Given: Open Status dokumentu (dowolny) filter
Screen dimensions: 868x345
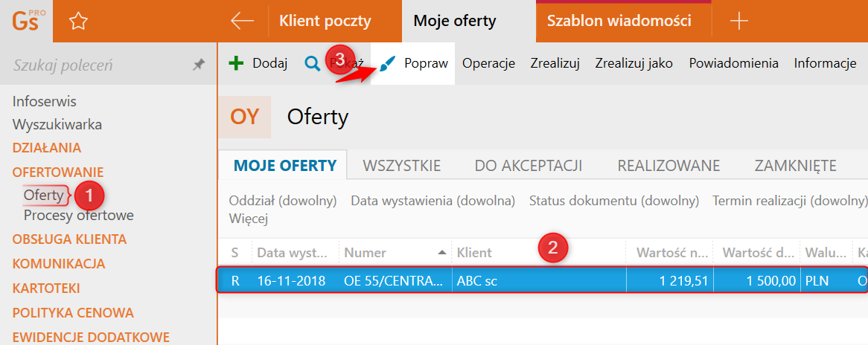Looking at the screenshot, I should coord(613,201).
